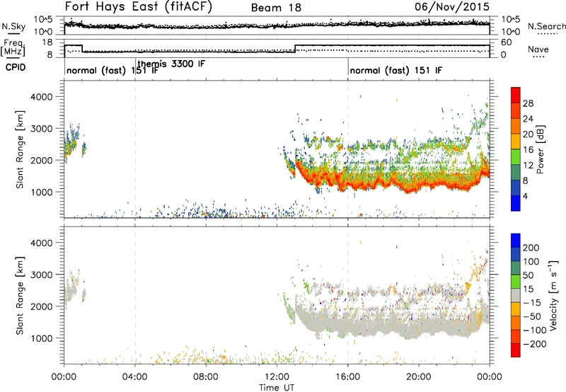Select the red bottom segment of velocity color bar
Screen dimensions: 566x392
516,350
